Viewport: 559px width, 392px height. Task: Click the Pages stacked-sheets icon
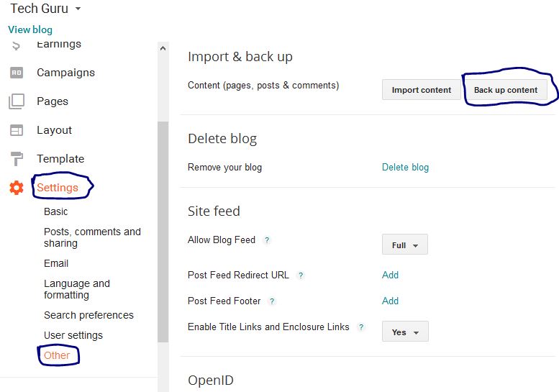17,101
